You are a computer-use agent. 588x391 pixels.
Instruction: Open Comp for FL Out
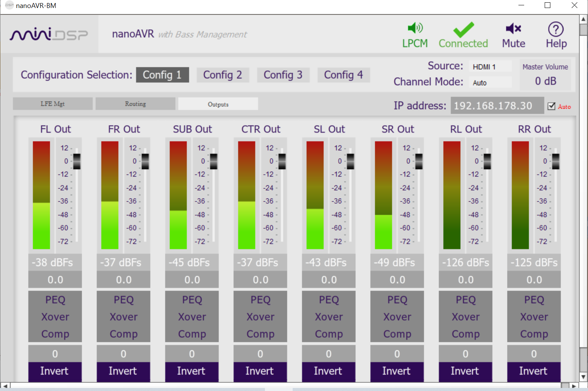pos(55,334)
